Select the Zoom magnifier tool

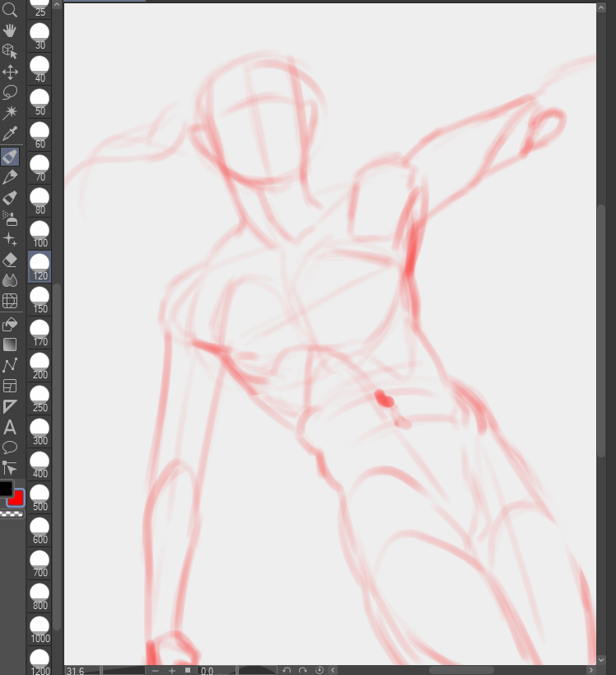click(x=10, y=10)
